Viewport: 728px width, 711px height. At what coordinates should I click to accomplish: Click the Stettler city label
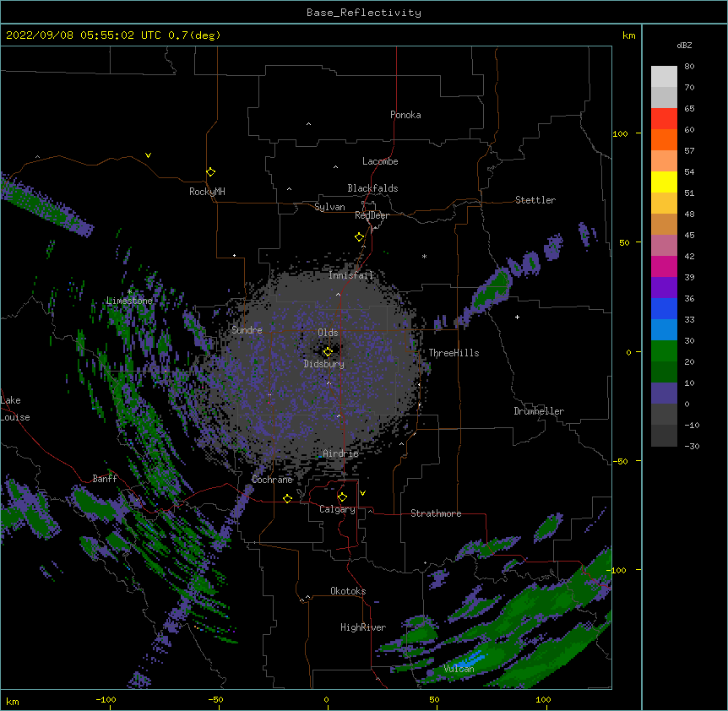tap(535, 200)
